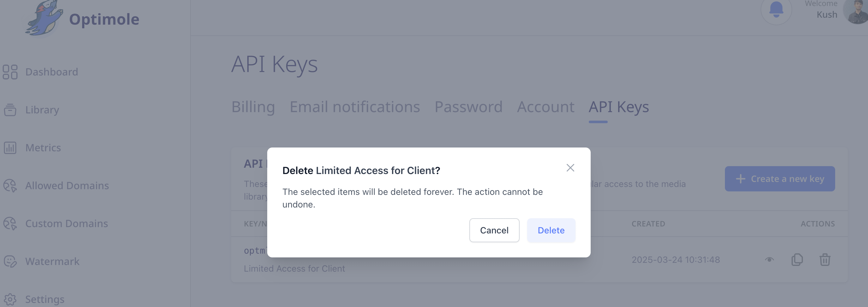This screenshot has width=868, height=307.
Task: Close the delete confirmation dialog
Action: pyautogui.click(x=570, y=168)
